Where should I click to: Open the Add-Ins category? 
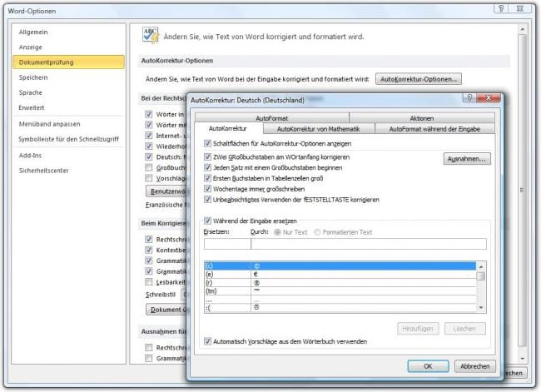30,156
